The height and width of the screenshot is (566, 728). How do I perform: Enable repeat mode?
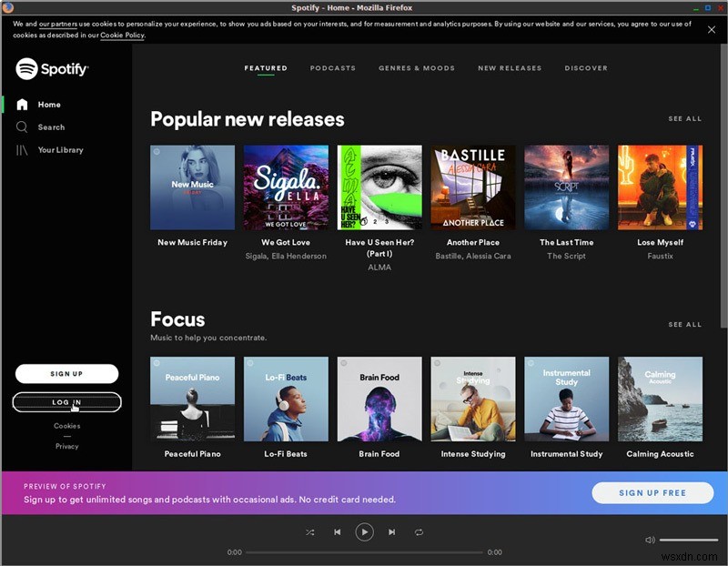419,532
